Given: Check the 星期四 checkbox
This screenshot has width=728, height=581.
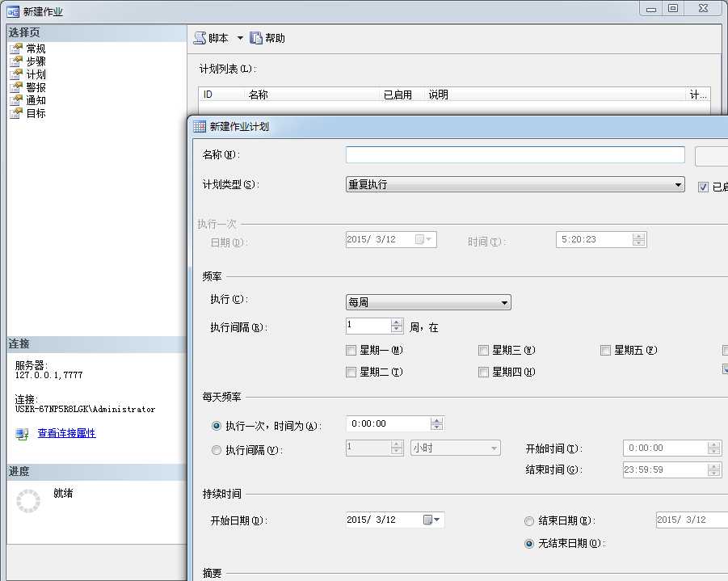Looking at the screenshot, I should pyautogui.click(x=483, y=372).
